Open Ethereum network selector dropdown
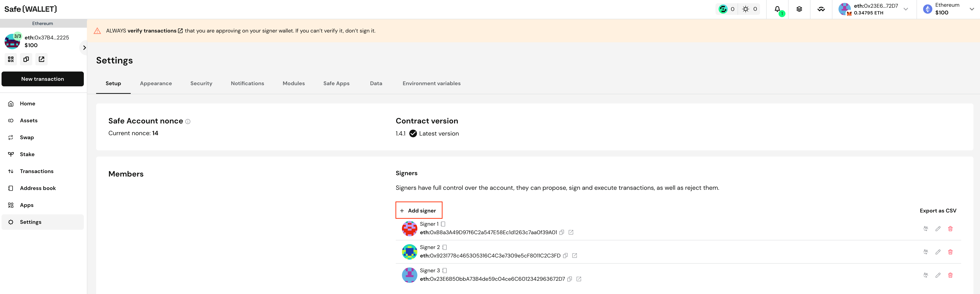 (972, 9)
